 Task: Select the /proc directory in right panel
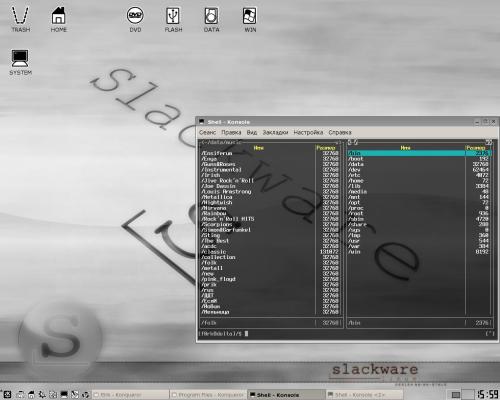click(x=419, y=208)
